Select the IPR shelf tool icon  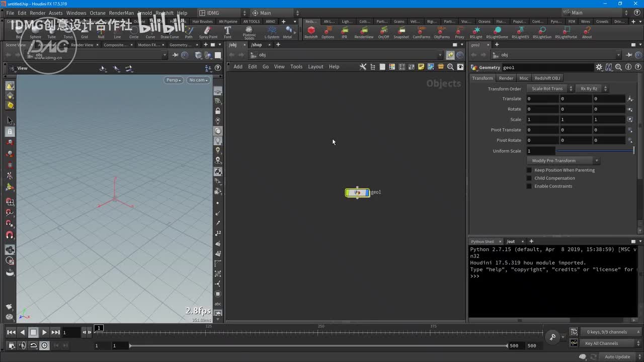(344, 31)
